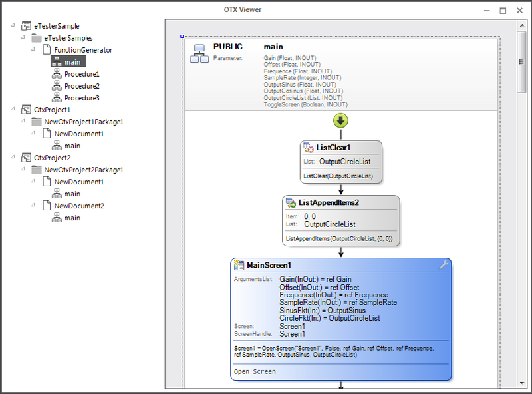Collapse NewDocument1 under OtxProject1
This screenshot has height=394, width=532.
(x=33, y=133)
